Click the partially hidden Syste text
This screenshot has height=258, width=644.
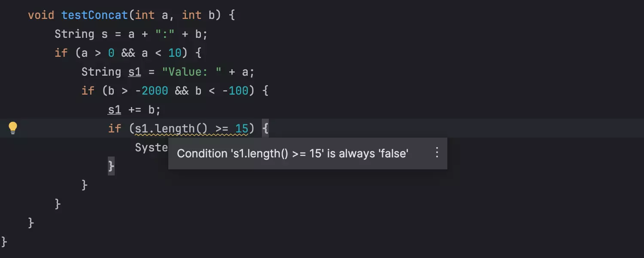coord(151,147)
